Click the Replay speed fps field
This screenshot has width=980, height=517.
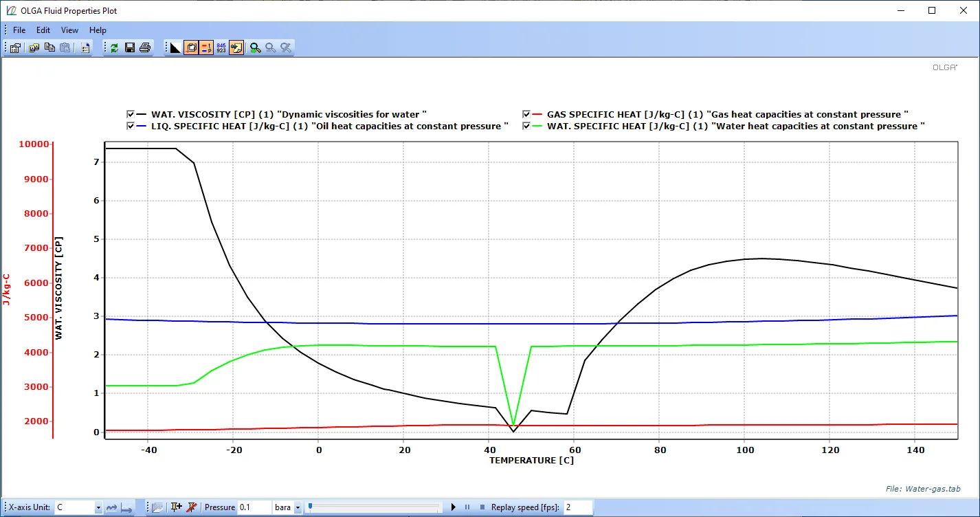578,507
